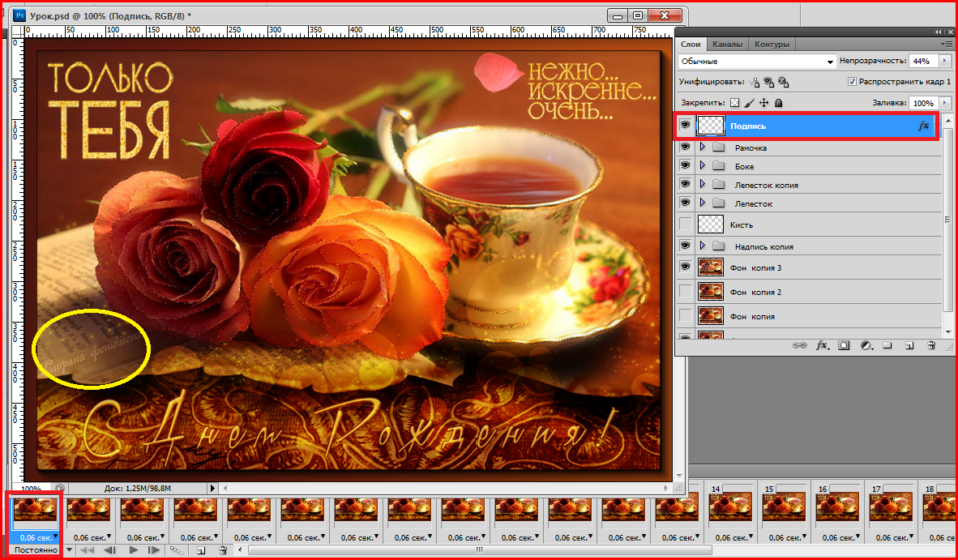Lock all layer attributes with padlock
Image resolution: width=958 pixels, height=560 pixels.
pyautogui.click(x=778, y=103)
